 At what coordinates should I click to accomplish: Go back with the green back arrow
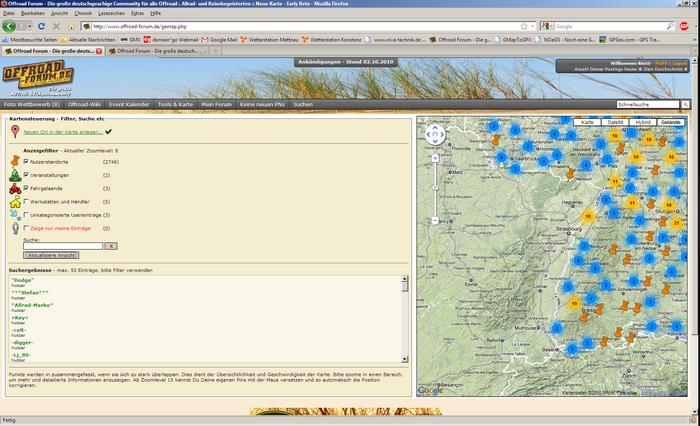click(x=9, y=26)
